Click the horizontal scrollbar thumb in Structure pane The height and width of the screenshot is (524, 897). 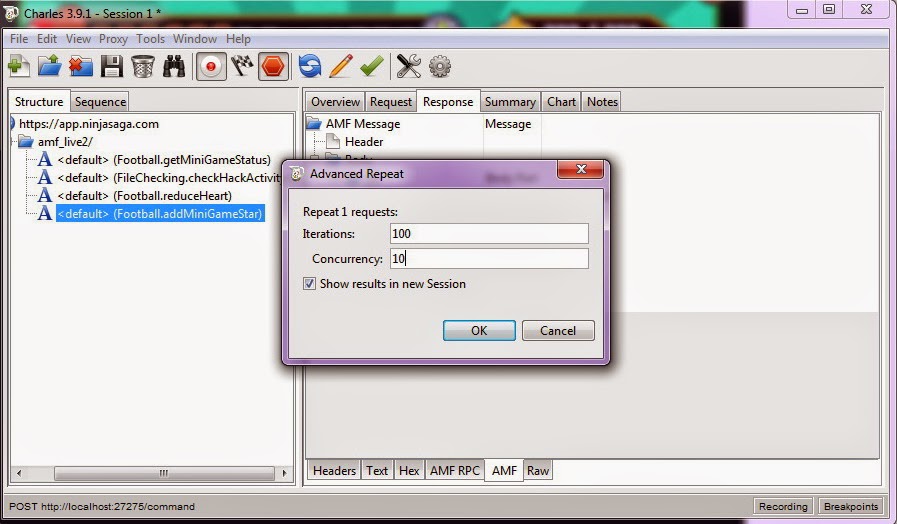pyautogui.click(x=164, y=473)
